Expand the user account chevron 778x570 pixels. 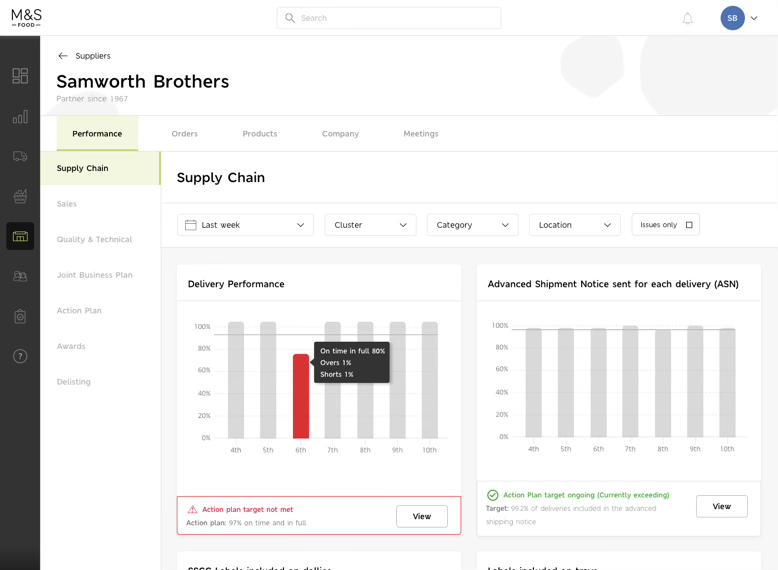[754, 18]
